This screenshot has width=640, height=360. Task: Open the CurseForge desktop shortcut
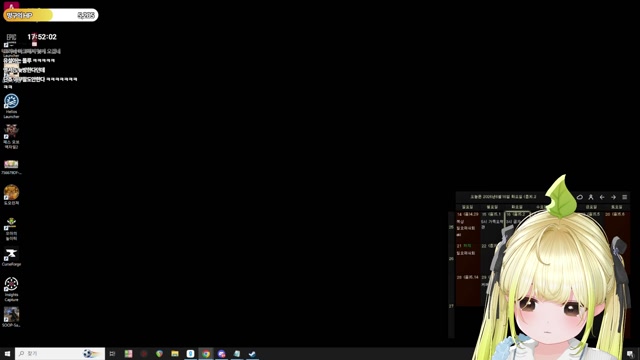click(11, 257)
